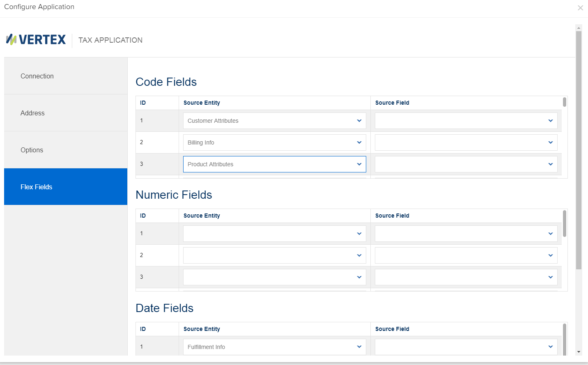Switch to the Connection section
Image resolution: width=588 pixels, height=365 pixels.
pyautogui.click(x=37, y=76)
